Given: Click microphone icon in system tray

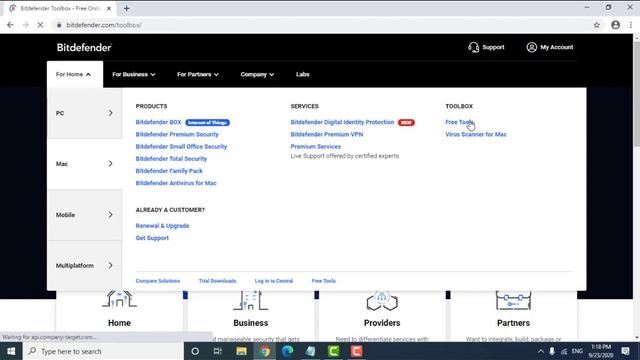Looking at the screenshot, I should (552, 351).
